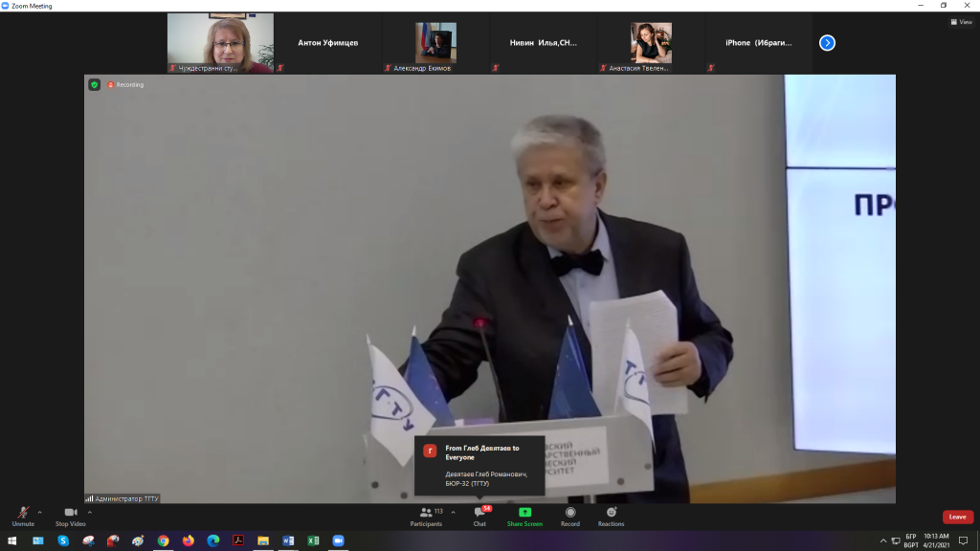
Task: Open Microsoft Word from the taskbar
Action: click(288, 540)
